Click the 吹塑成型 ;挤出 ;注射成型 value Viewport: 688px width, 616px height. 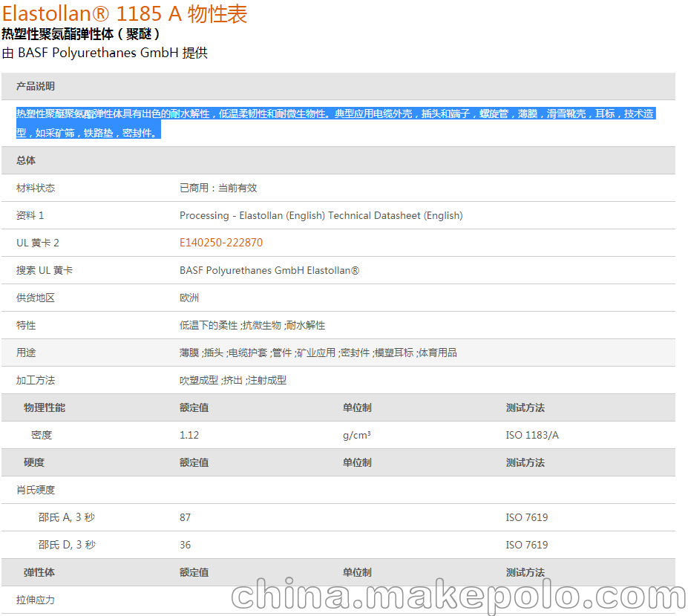point(233,381)
